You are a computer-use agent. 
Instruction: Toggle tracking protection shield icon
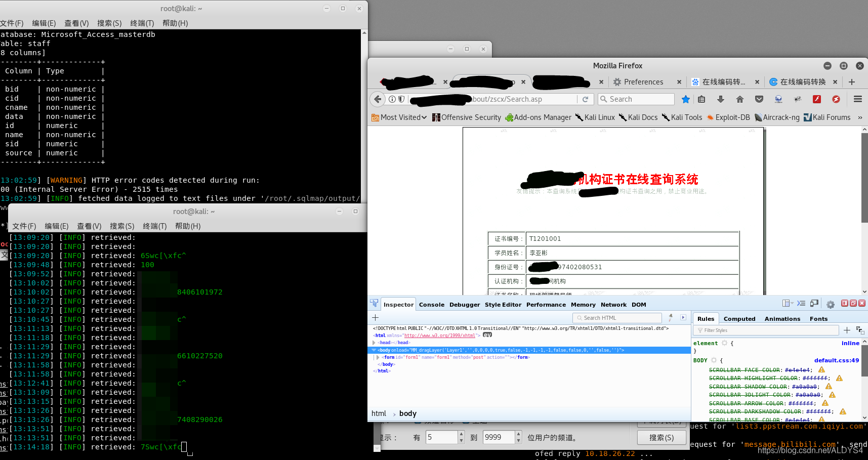tap(401, 99)
